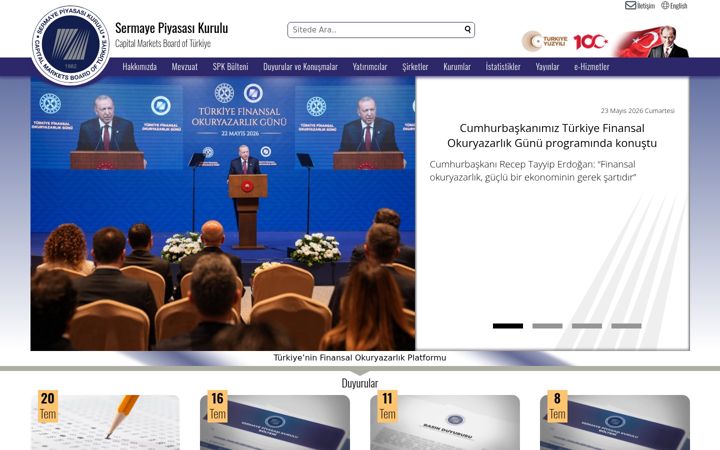Click the date 23 Mayıs 2026 Cumartesi
This screenshot has height=450, width=720.
click(638, 111)
